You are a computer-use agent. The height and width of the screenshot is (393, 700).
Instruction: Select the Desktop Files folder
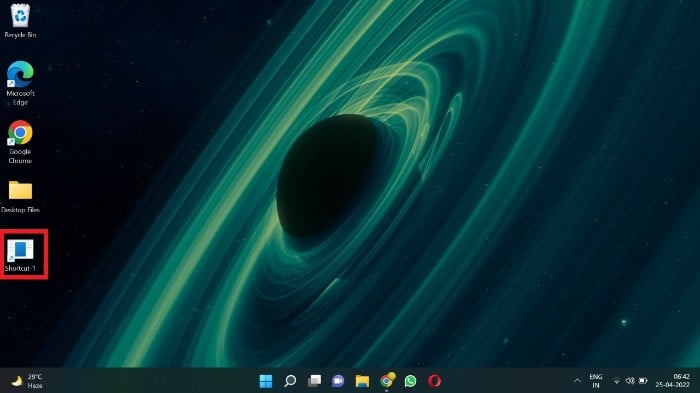click(x=20, y=196)
